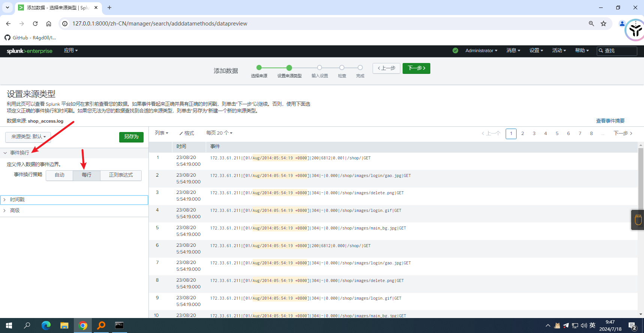
Task: Bookmark page with star icon
Action: pos(603,24)
